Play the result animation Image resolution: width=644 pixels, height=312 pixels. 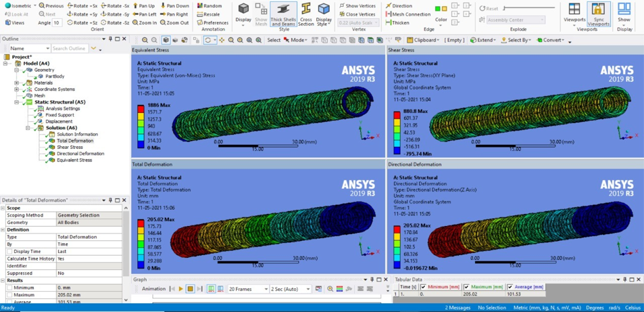pos(180,289)
